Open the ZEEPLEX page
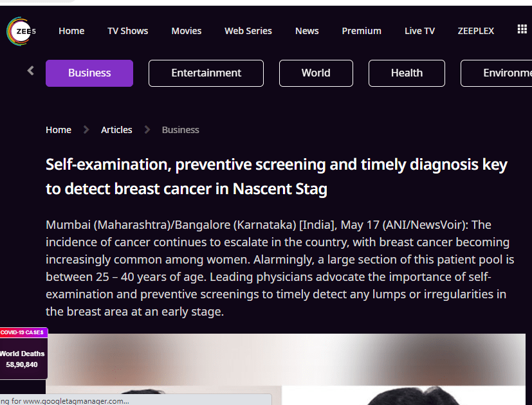The image size is (532, 405). [x=475, y=31]
